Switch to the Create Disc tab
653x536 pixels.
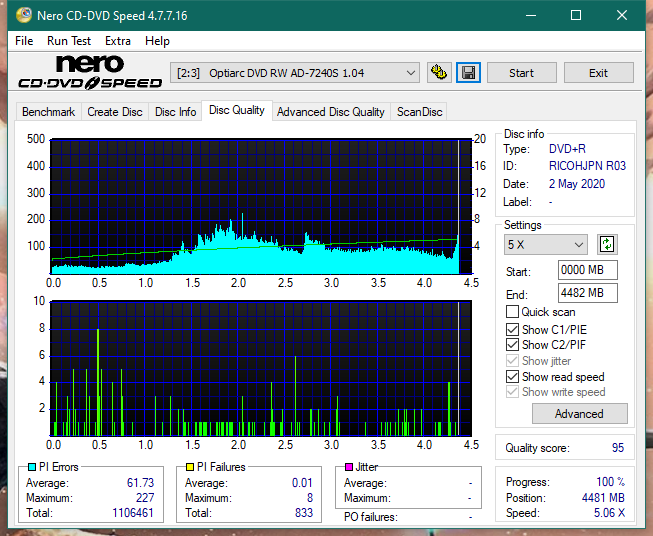115,112
